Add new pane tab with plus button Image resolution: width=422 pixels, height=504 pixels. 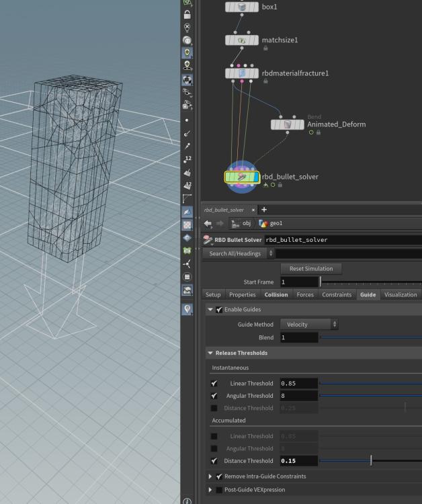264,210
